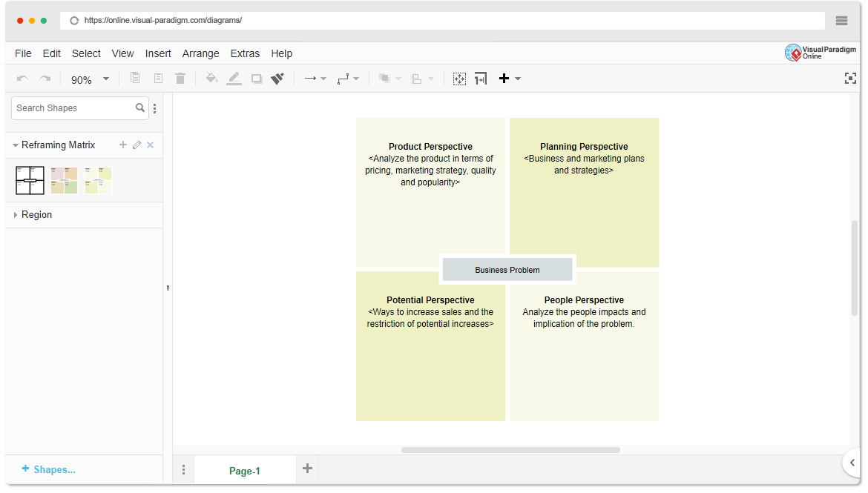This screenshot has width=868, height=493.
Task: Click the search magnifier icon
Action: pos(140,108)
